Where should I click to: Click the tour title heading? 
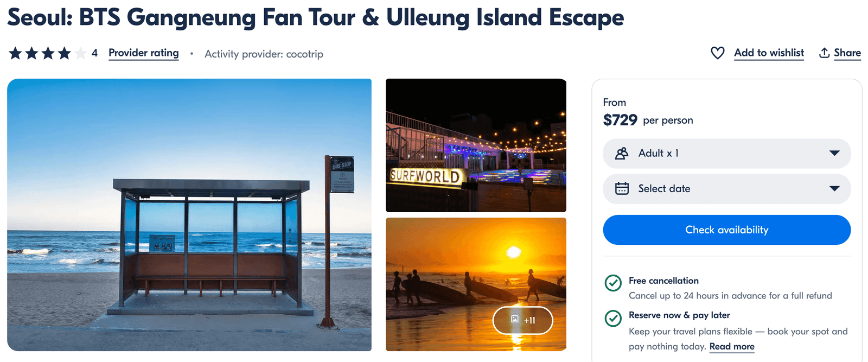tap(315, 17)
